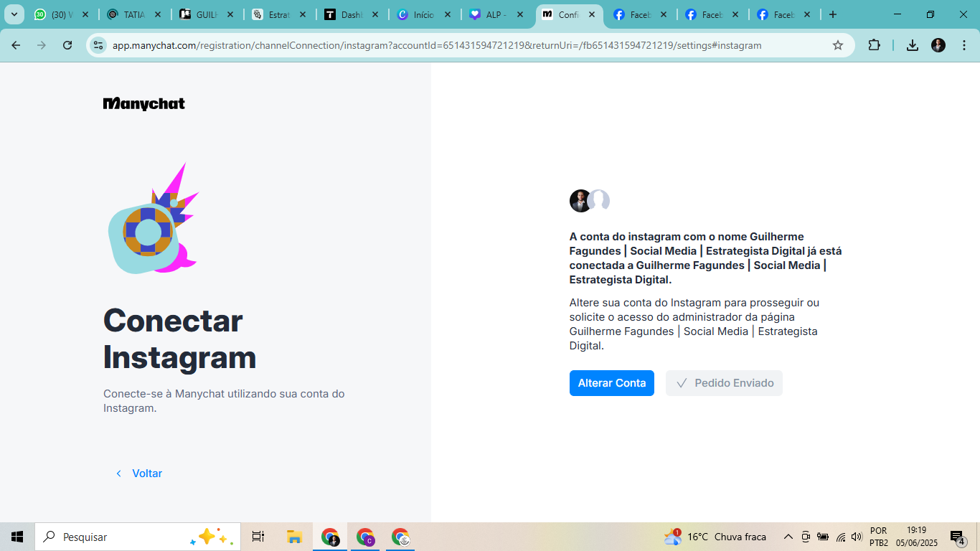
Task: Open File Explorer from the taskbar
Action: pyautogui.click(x=294, y=537)
